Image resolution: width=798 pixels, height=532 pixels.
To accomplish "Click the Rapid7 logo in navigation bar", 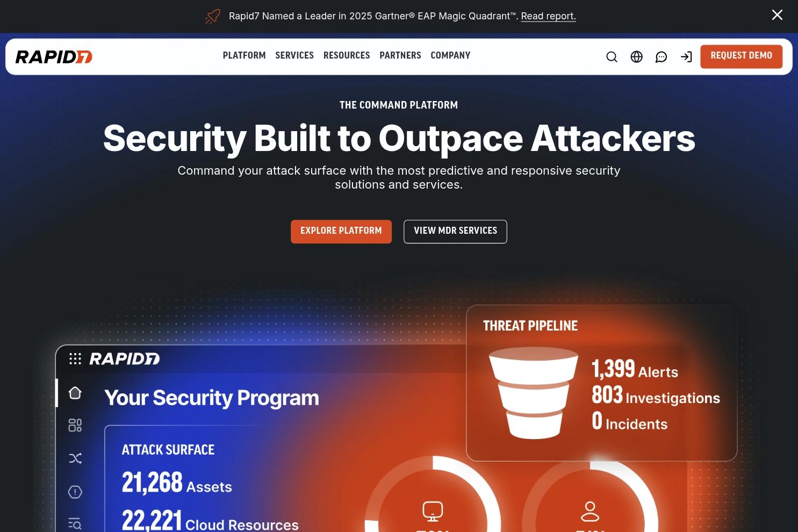I will 54,57.
